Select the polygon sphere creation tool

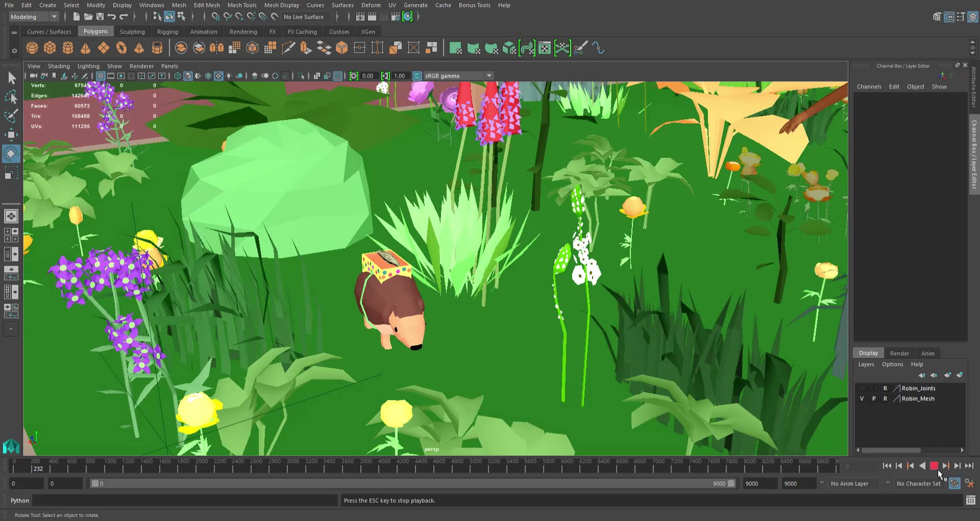tap(32, 48)
